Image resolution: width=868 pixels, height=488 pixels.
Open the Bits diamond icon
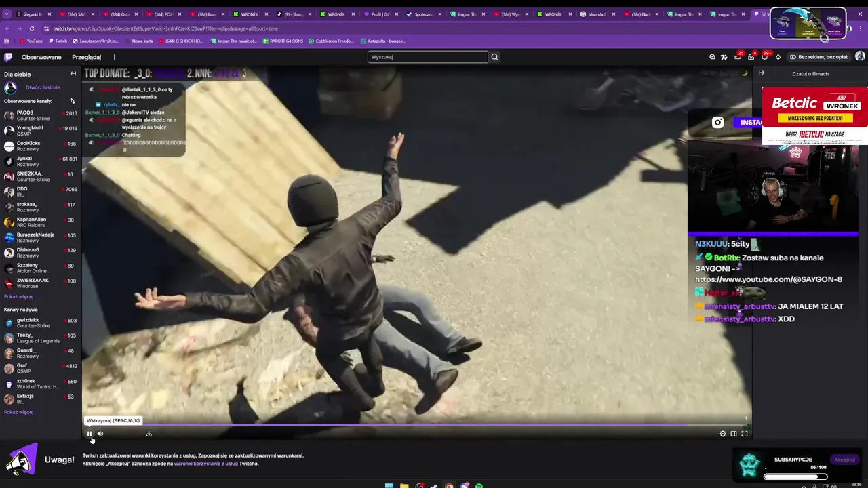778,57
